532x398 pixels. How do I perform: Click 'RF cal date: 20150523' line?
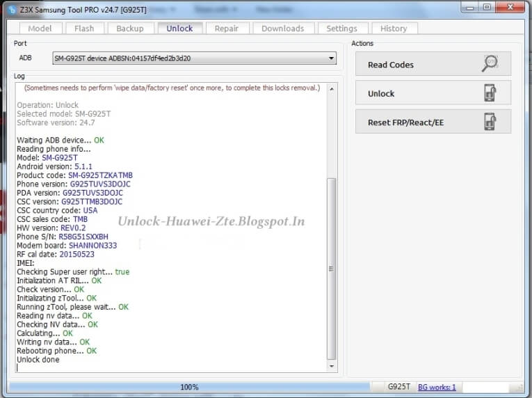tap(56, 255)
